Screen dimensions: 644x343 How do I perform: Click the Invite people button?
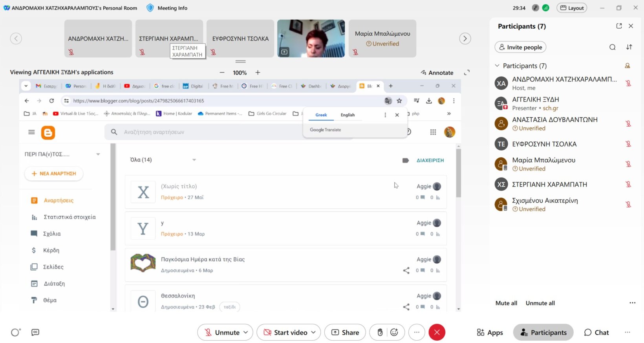pos(520,47)
